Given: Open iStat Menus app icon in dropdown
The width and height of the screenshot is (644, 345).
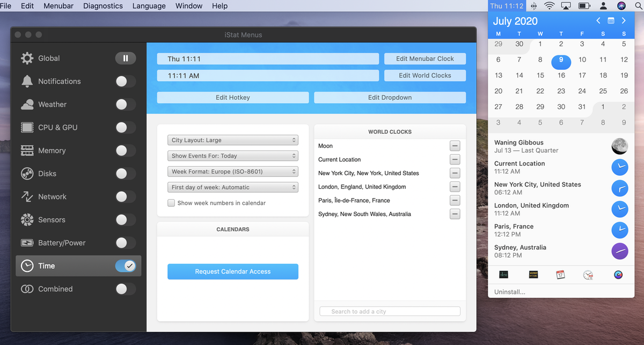Looking at the screenshot, I should click(618, 275).
